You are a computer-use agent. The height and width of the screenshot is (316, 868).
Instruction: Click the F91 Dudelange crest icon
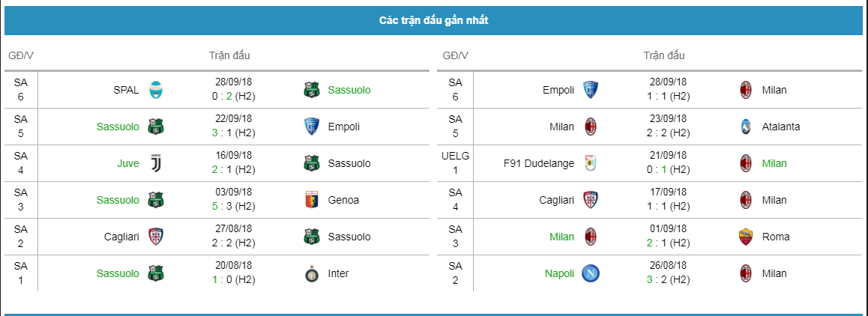(591, 163)
